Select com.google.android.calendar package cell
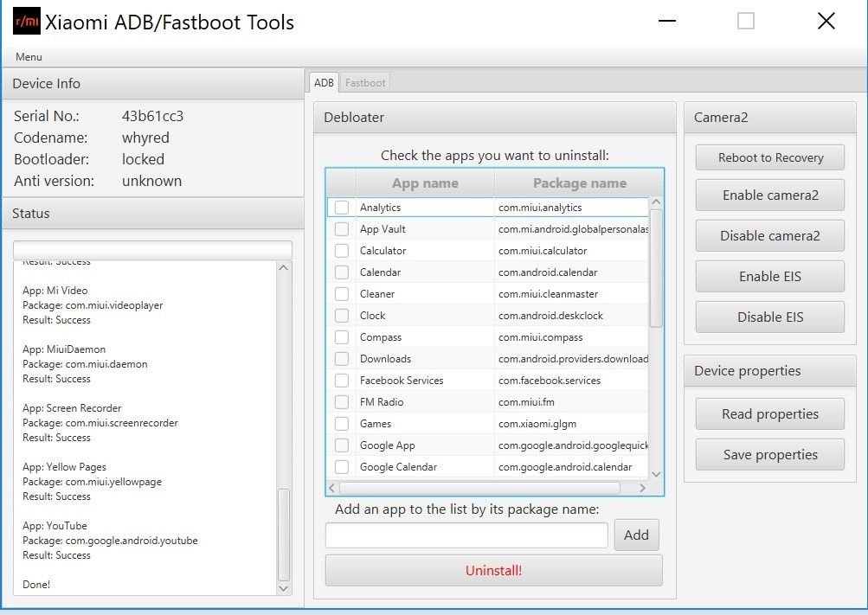Image resolution: width=868 pixels, height=615 pixels. click(571, 467)
